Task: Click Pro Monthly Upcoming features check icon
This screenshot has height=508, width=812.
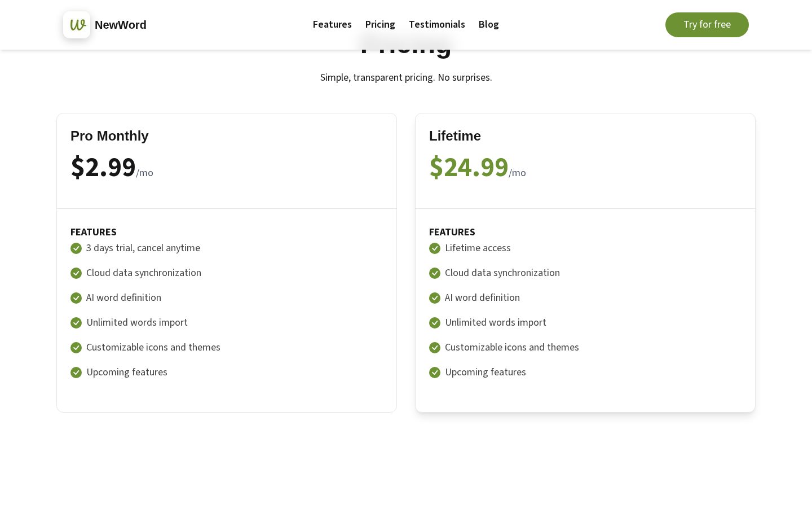Action: [x=76, y=373]
